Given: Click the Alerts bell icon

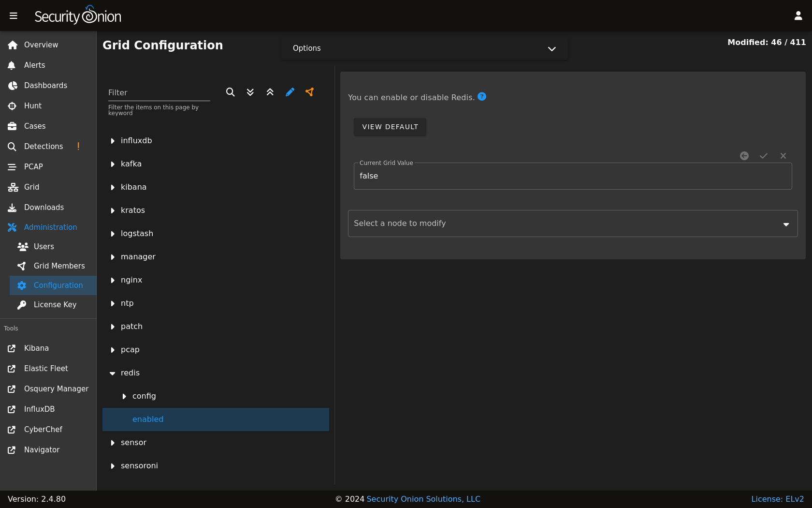Looking at the screenshot, I should [x=12, y=65].
